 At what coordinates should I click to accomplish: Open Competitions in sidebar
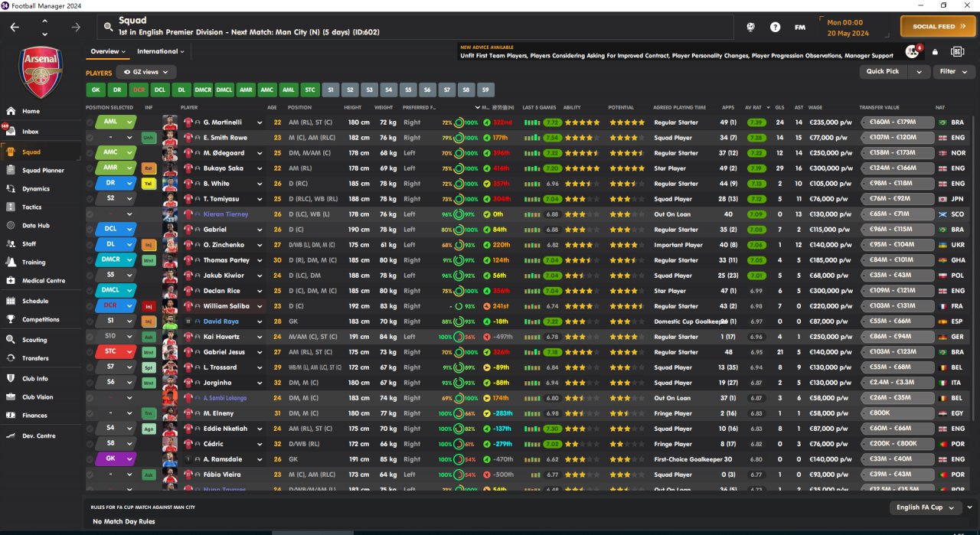[x=41, y=319]
